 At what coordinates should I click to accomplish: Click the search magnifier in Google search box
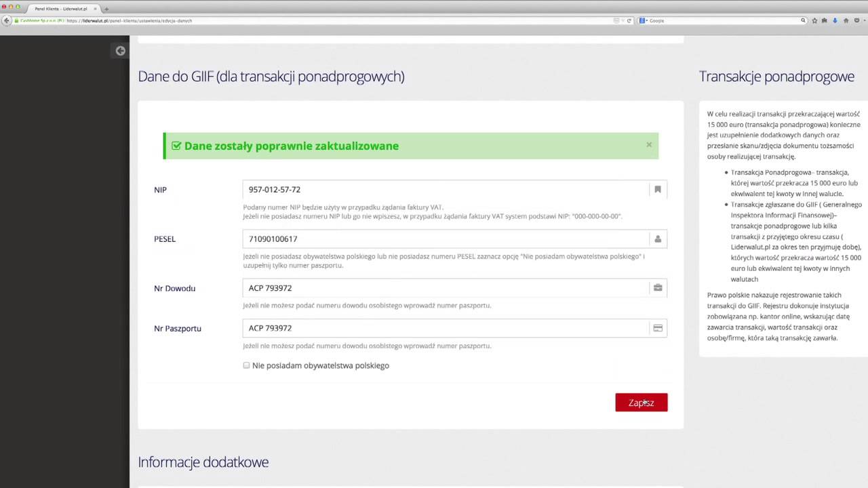pyautogui.click(x=803, y=20)
